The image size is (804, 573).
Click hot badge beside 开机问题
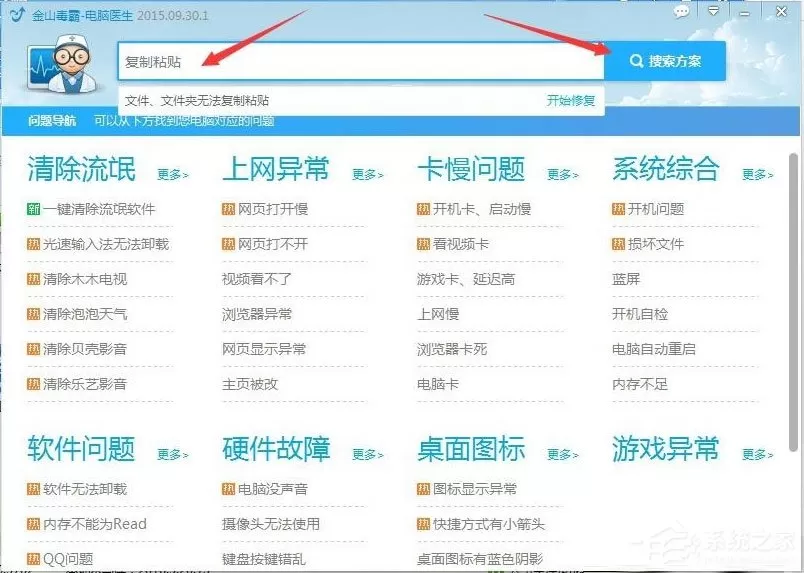pyautogui.click(x=618, y=209)
